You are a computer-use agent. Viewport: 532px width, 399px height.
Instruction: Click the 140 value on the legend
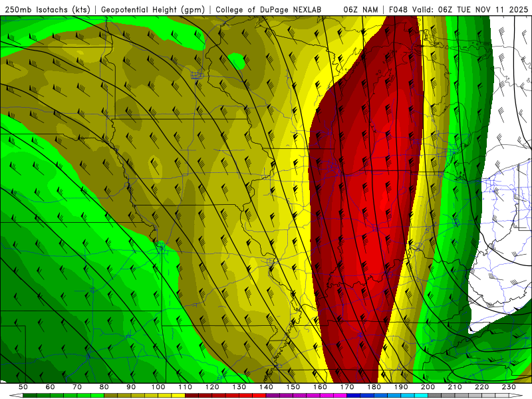(x=267, y=387)
